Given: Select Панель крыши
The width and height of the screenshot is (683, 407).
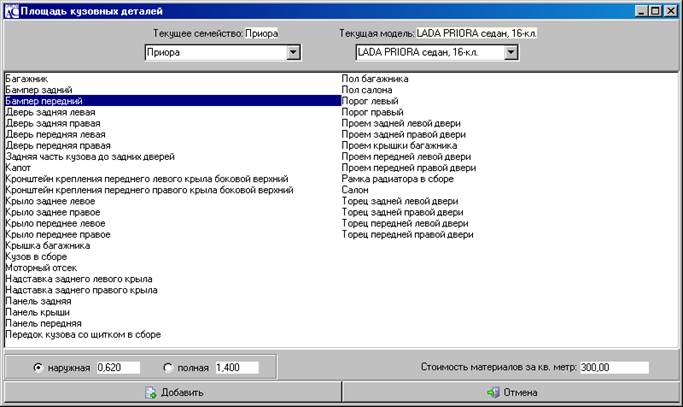Looking at the screenshot, I should (x=37, y=312).
